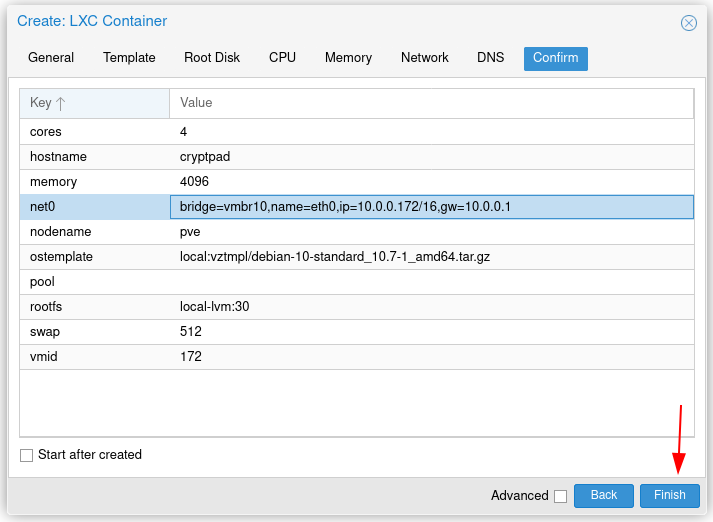Close the Create LXC Container dialog
This screenshot has width=713, height=522.
688,23
